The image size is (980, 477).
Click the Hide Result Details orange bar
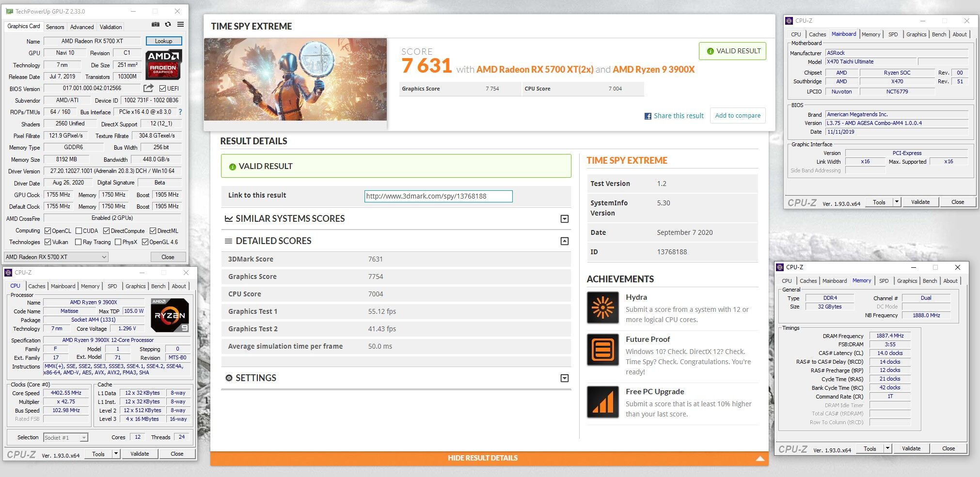click(489, 458)
